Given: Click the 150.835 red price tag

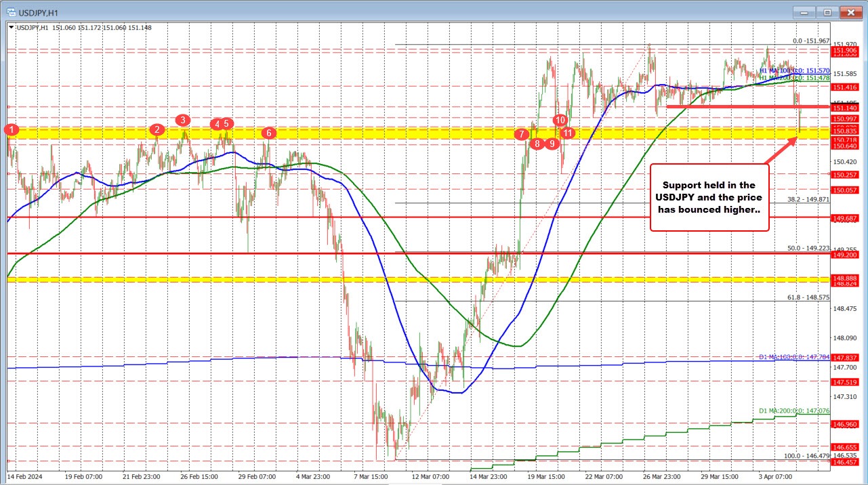Looking at the screenshot, I should pos(845,131).
